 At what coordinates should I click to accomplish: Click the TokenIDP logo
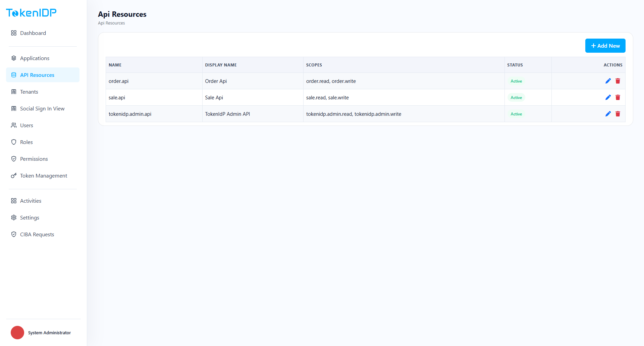31,13
